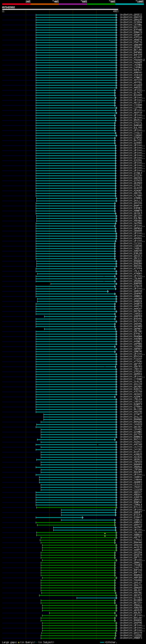The width and height of the screenshot is (146, 644).
Task: Click the green ~80% identity legend segment
Action: point(101,4)
